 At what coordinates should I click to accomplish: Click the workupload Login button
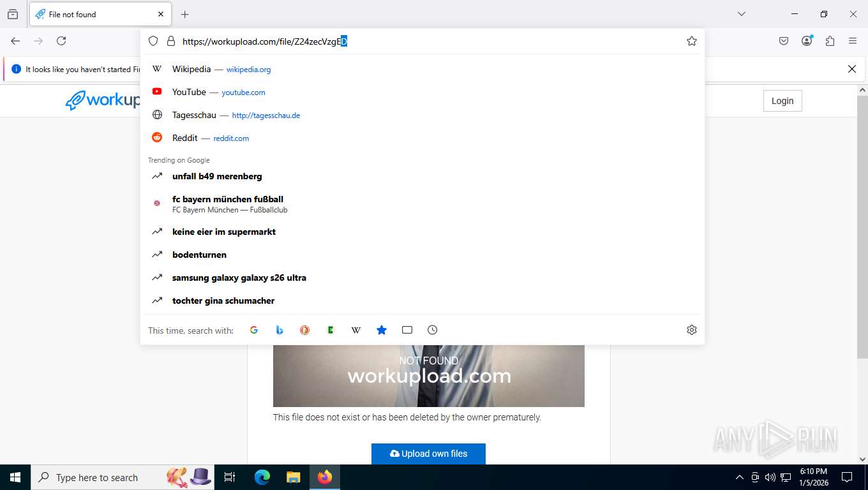782,101
